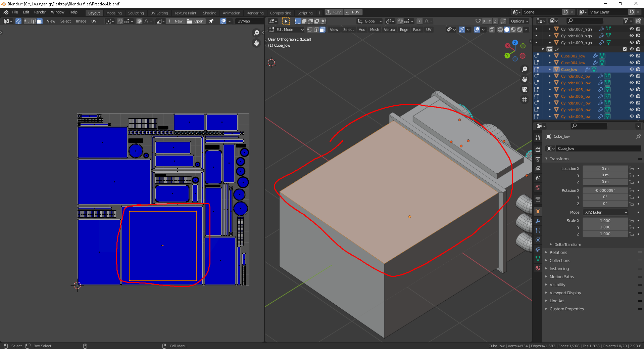
Task: Enable vertex select mode in the 3D viewport
Action: (310, 30)
